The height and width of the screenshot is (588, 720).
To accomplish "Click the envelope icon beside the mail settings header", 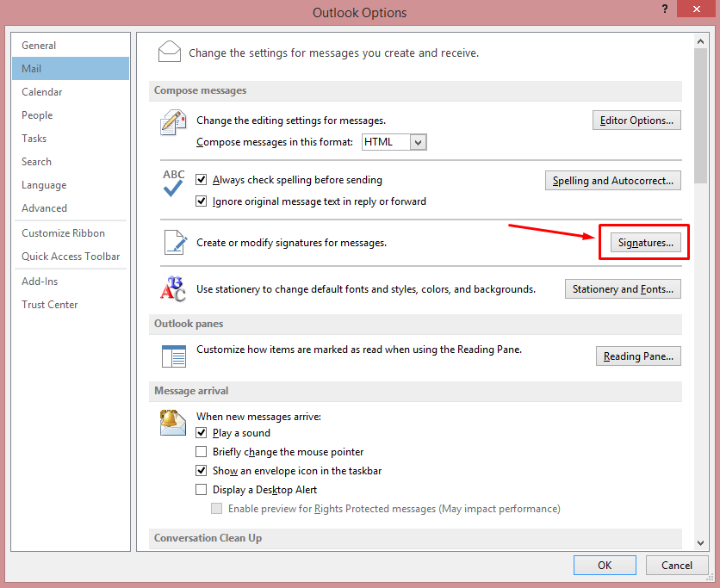I will coord(171,52).
